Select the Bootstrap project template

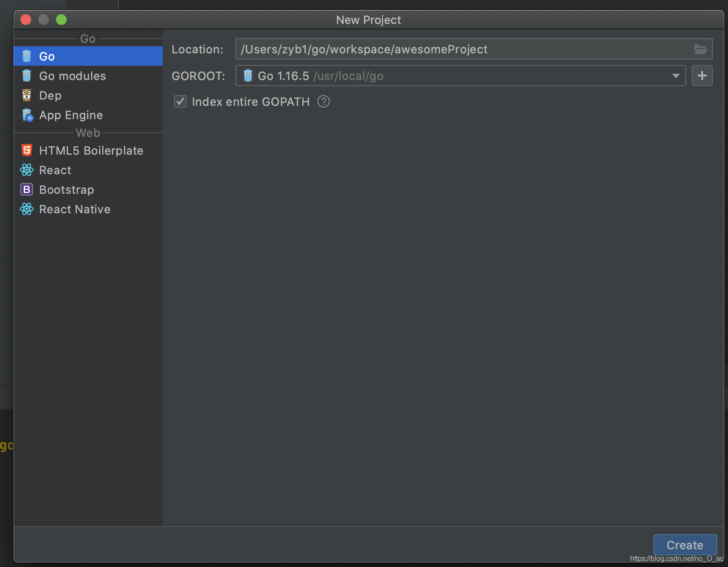point(88,190)
